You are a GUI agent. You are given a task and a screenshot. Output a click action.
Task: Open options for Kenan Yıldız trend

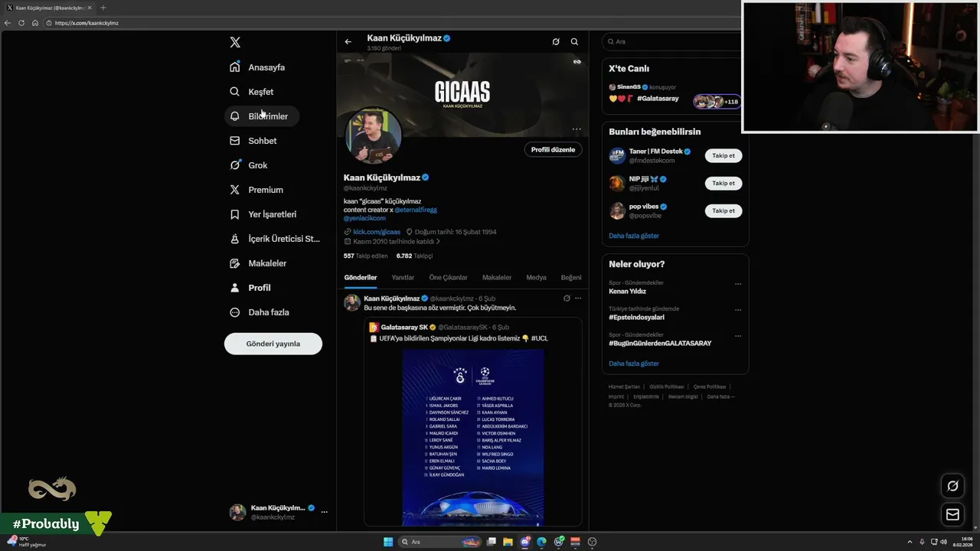pos(738,284)
